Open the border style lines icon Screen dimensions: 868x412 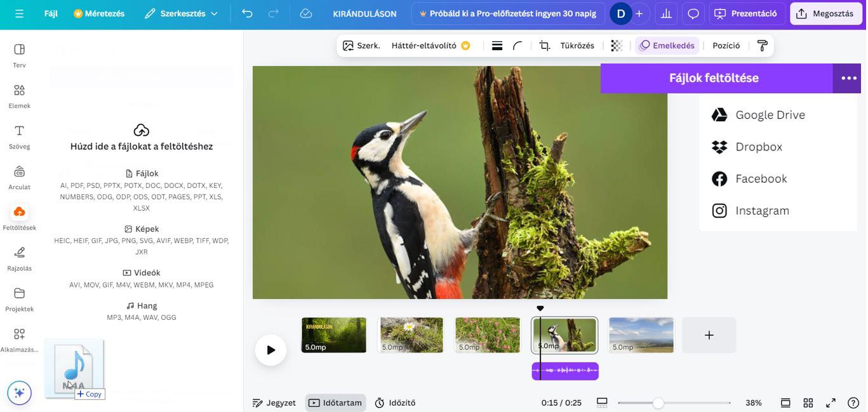tap(497, 46)
